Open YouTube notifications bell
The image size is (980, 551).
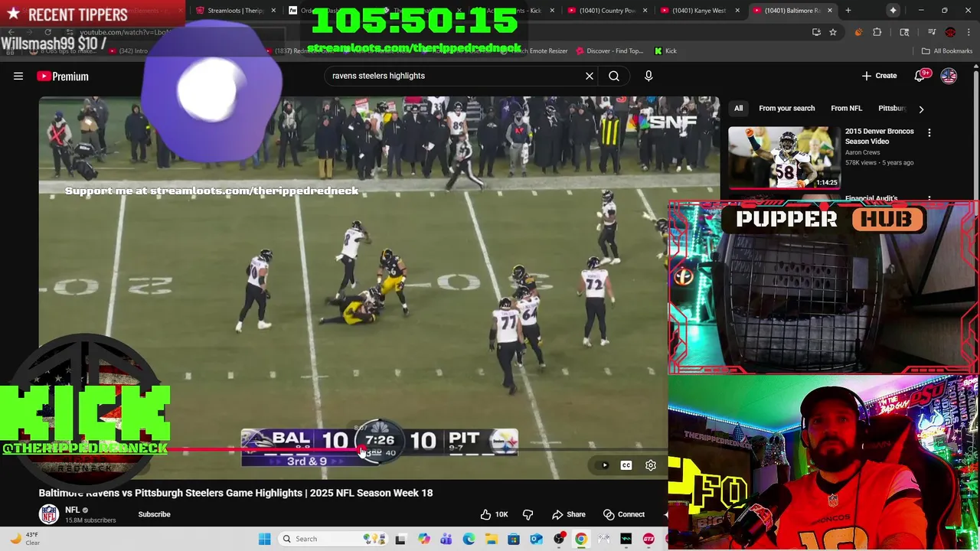click(920, 76)
